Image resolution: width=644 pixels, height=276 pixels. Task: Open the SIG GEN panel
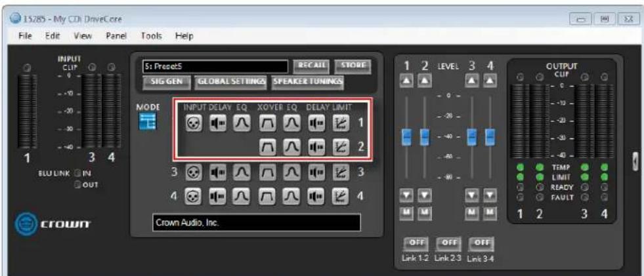[x=166, y=81]
